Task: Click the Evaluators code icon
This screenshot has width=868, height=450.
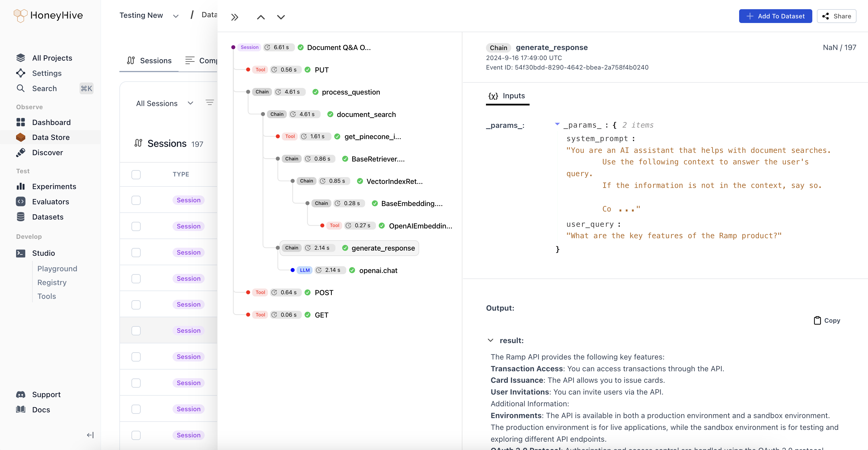Action: (x=21, y=201)
